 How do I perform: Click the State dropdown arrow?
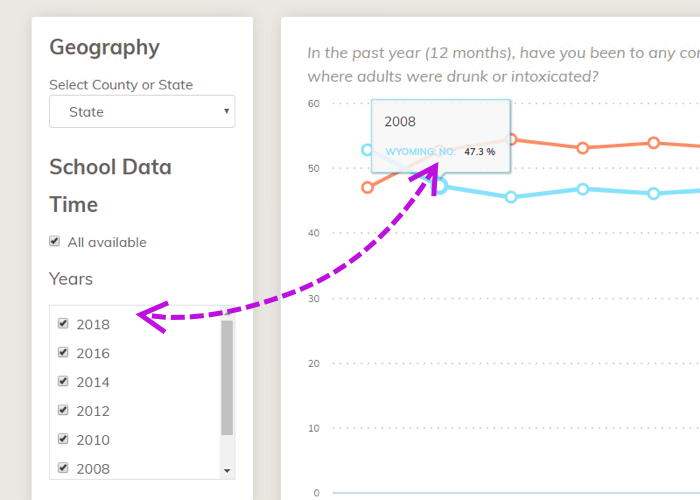[x=226, y=111]
